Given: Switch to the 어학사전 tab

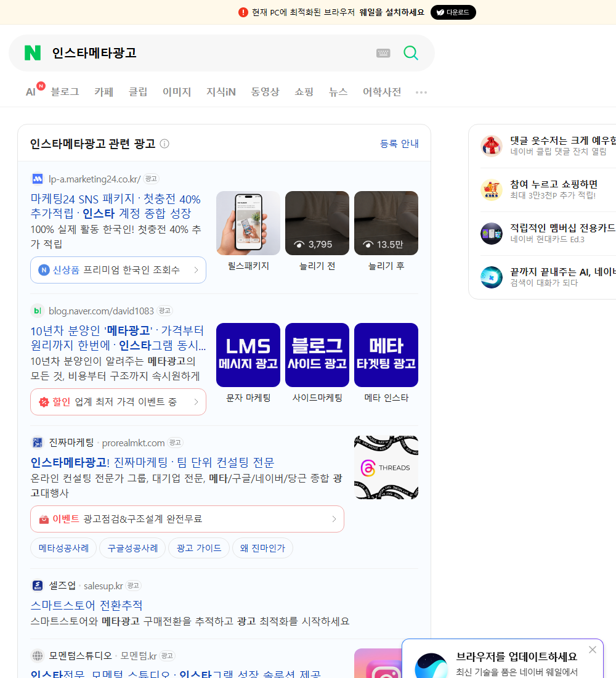Looking at the screenshot, I should (x=382, y=92).
